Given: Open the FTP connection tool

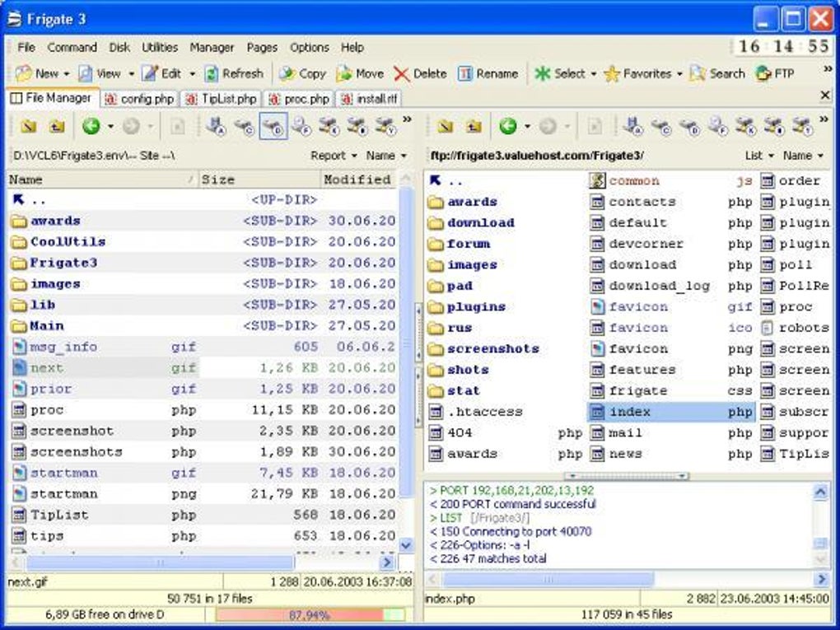Looking at the screenshot, I should [x=775, y=73].
